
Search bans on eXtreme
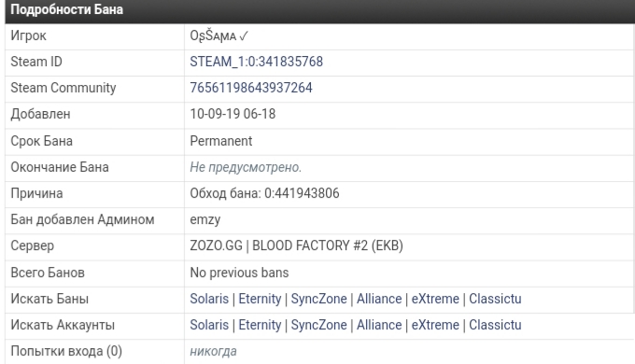coord(435,299)
